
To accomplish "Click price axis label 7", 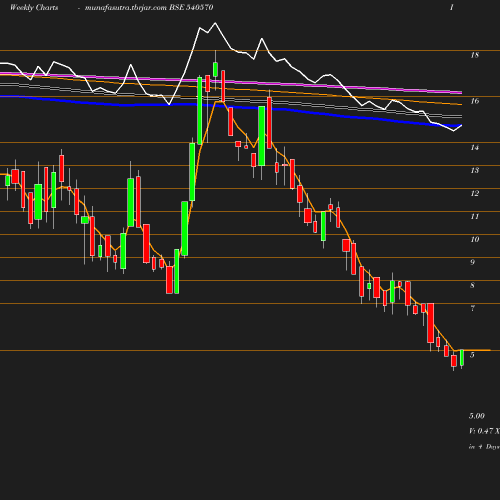I will (472, 308).
